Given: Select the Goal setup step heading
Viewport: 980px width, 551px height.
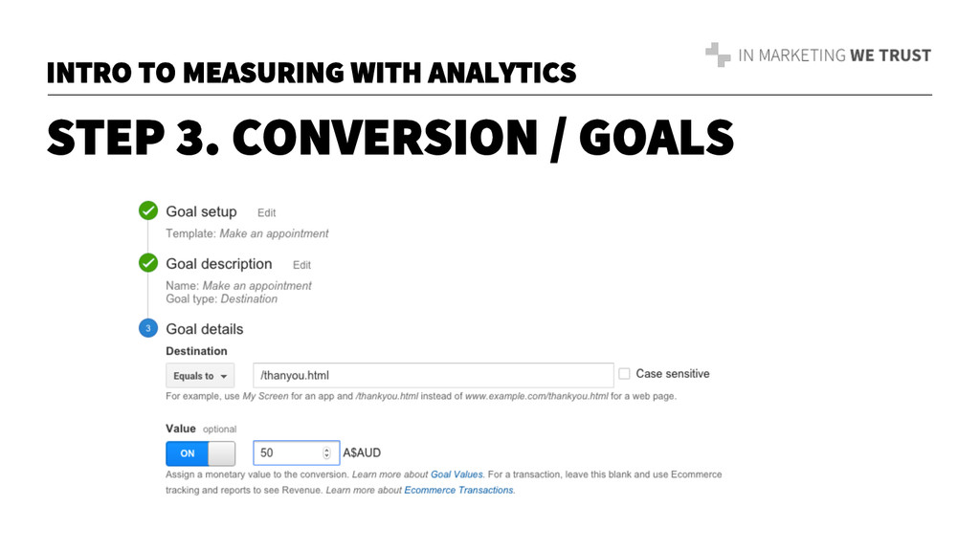Looking at the screenshot, I should click(x=201, y=211).
